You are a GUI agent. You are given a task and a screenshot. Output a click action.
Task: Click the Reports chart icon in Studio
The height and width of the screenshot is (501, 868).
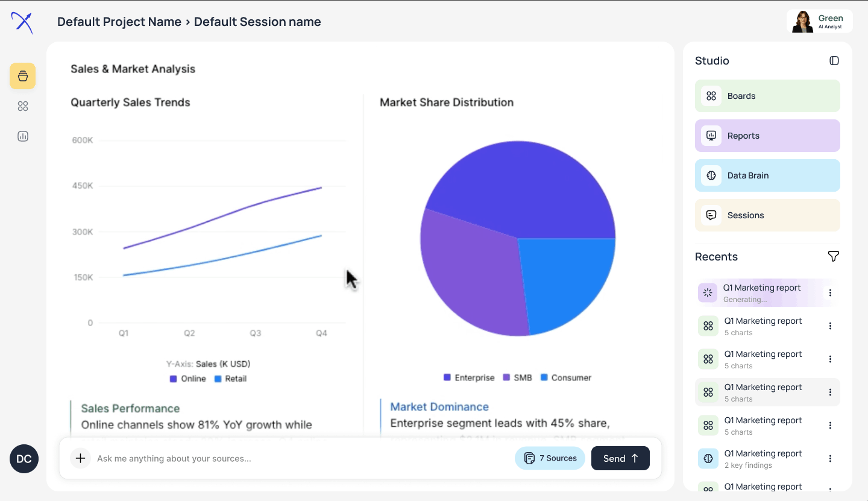(x=711, y=135)
